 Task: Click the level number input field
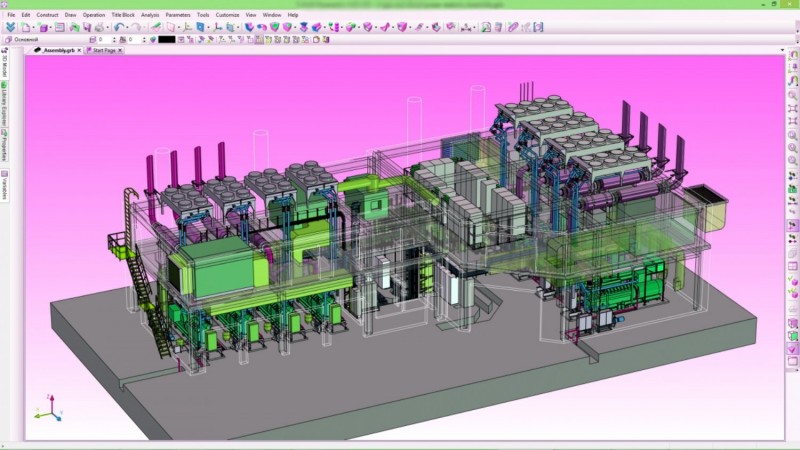coord(104,39)
